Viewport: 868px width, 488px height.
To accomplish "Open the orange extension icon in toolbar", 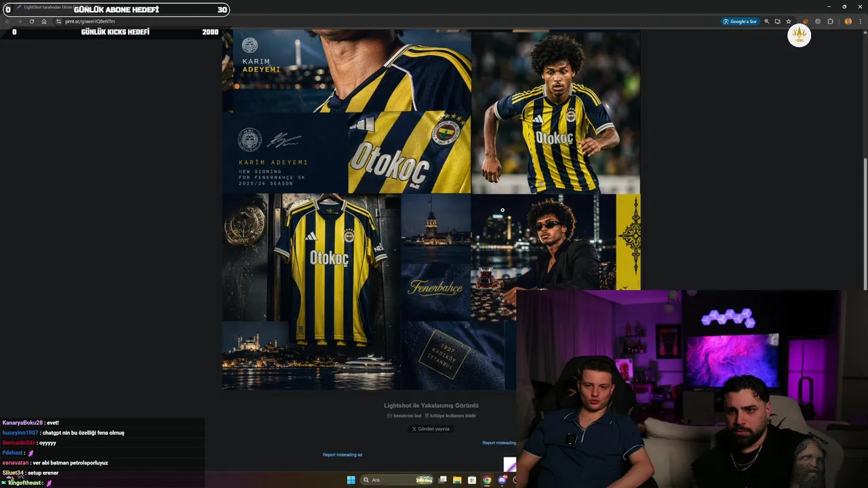I will (x=806, y=22).
